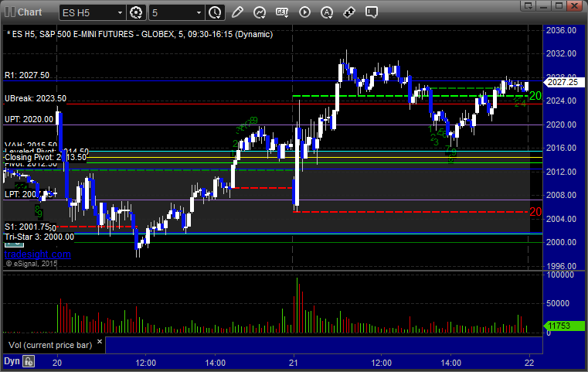
Task: Click the lock icon beside Dyn
Action: (x=29, y=361)
